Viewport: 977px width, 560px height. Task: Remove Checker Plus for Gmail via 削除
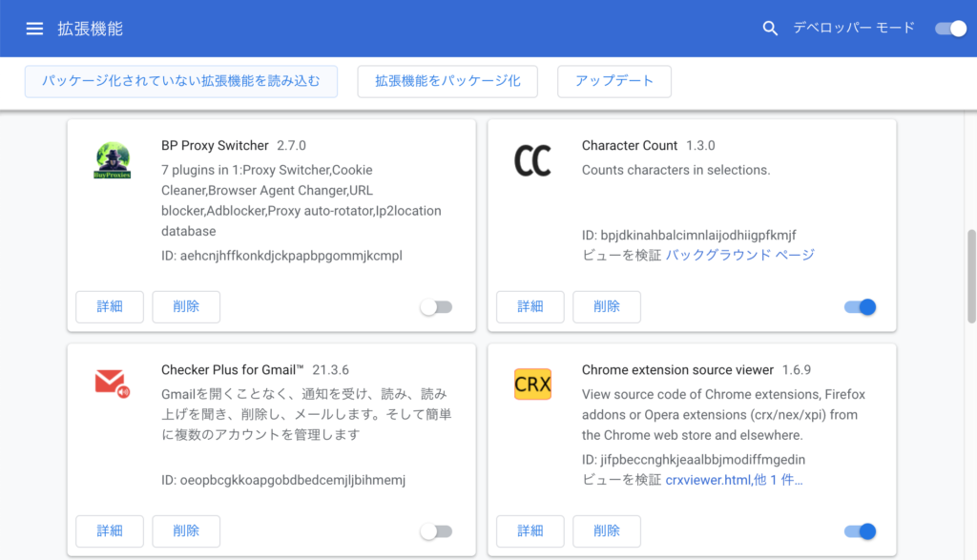pos(186,531)
